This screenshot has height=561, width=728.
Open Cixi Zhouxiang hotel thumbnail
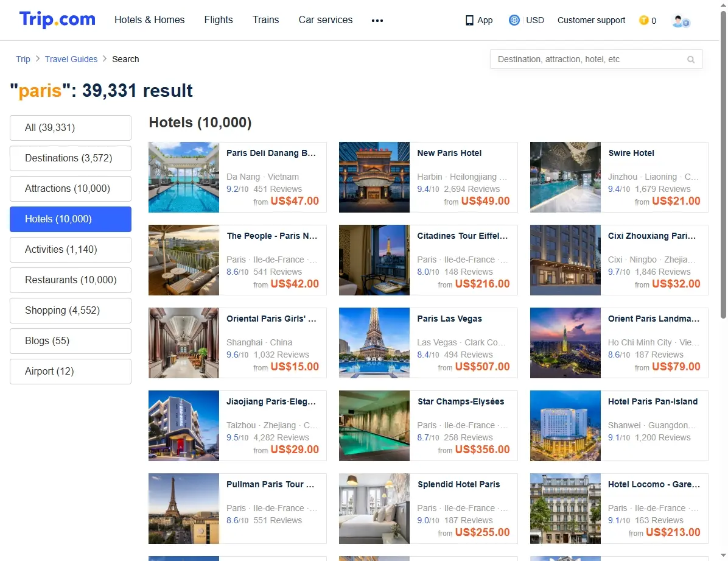click(x=565, y=260)
